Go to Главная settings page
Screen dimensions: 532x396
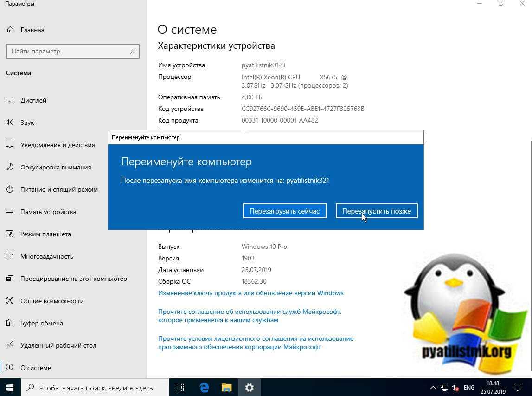pyautogui.click(x=32, y=30)
